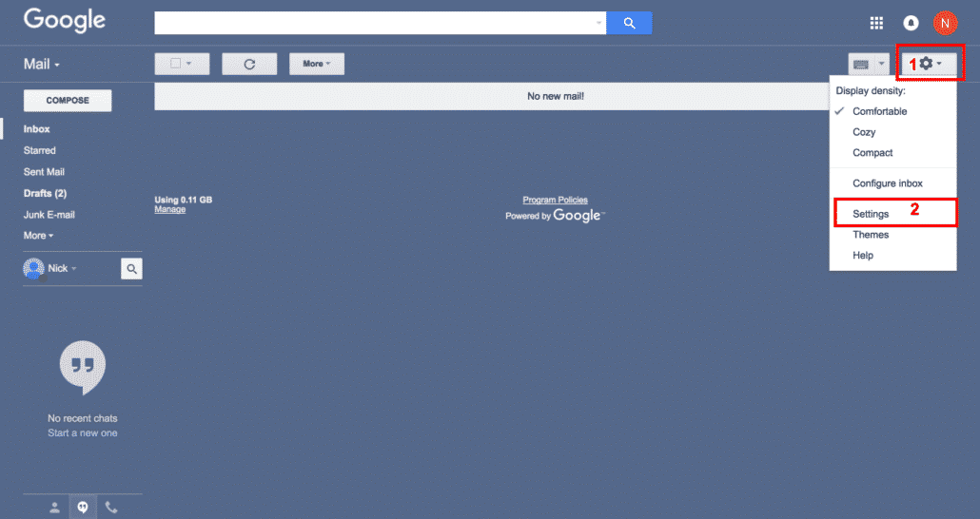Expand the select checkbox dropdown arrow
The height and width of the screenshot is (519, 980).
click(188, 63)
